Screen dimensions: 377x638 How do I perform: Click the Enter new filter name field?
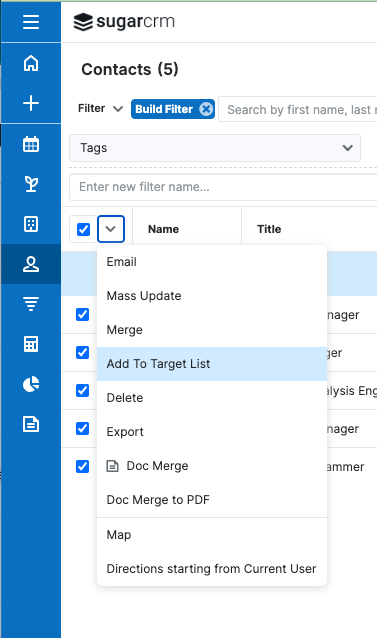[223, 187]
